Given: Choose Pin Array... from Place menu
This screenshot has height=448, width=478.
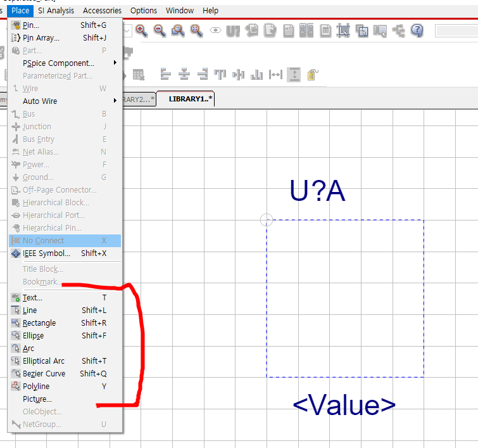Looking at the screenshot, I should tap(65, 38).
